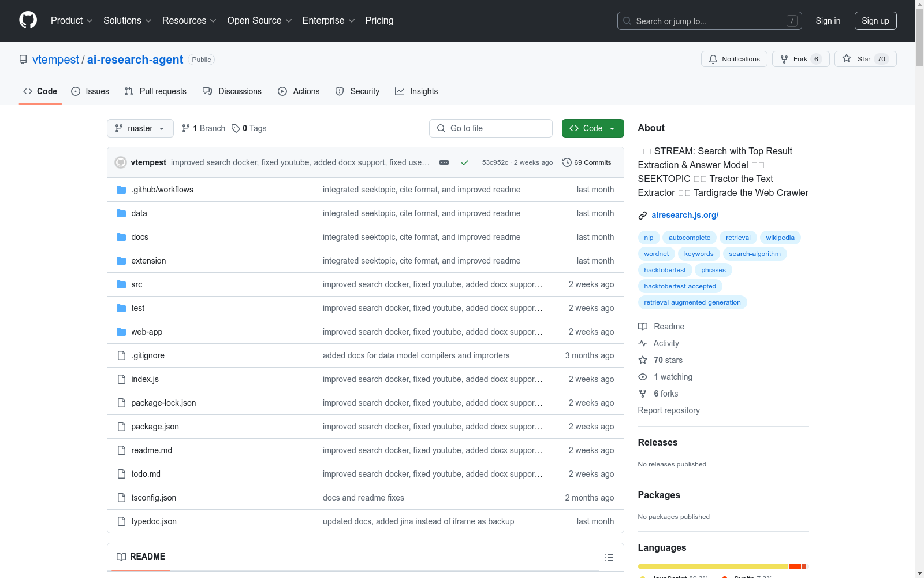View the 0 Tags link
The height and width of the screenshot is (578, 924).
(249, 128)
